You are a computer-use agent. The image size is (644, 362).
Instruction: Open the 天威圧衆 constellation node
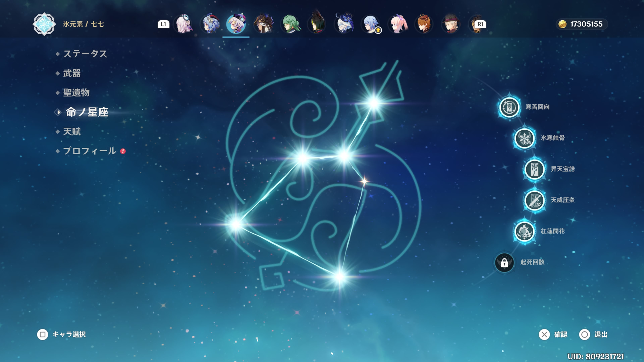point(534,200)
